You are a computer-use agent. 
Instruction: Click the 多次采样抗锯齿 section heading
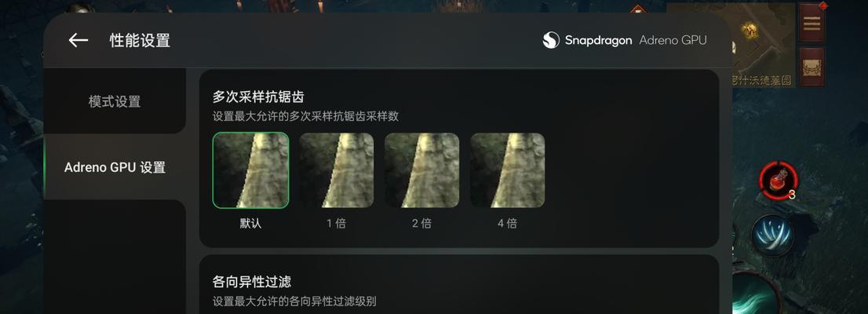click(x=258, y=97)
